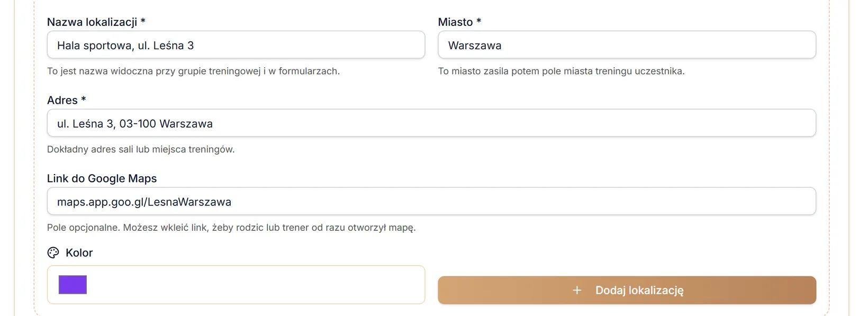Click hint text Dokładny adres sali

click(141, 149)
